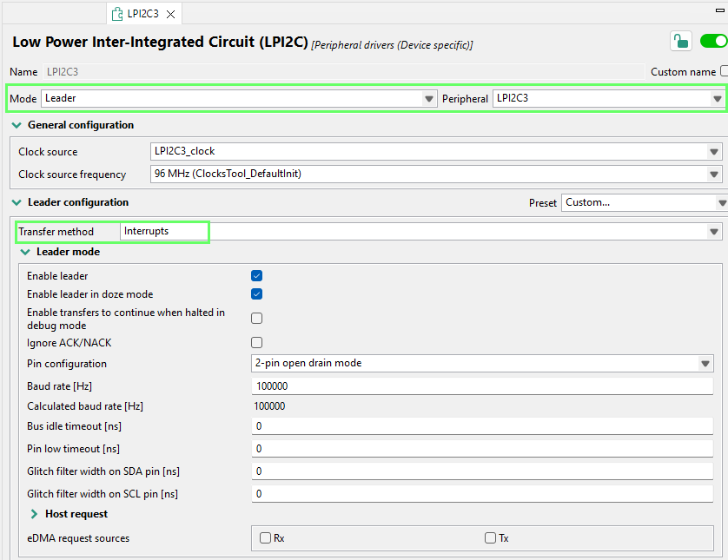Image resolution: width=728 pixels, height=560 pixels.
Task: Toggle the LPI2C component enable switch
Action: pos(713,42)
